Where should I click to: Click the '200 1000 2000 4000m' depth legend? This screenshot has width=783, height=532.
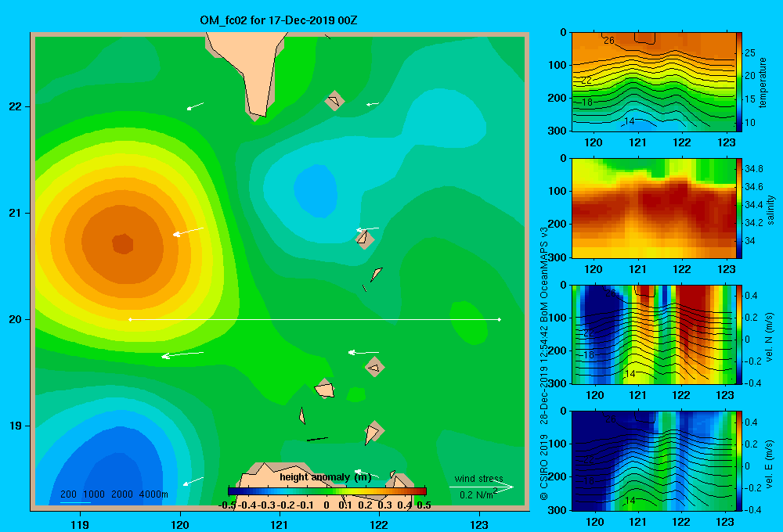[114, 494]
